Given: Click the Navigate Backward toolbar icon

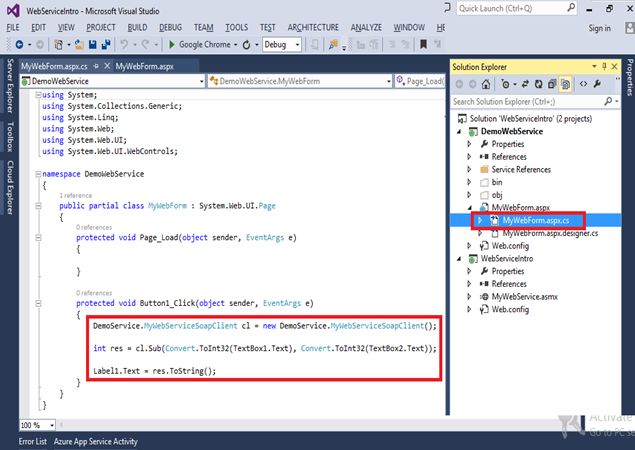Looking at the screenshot, I should tap(19, 45).
